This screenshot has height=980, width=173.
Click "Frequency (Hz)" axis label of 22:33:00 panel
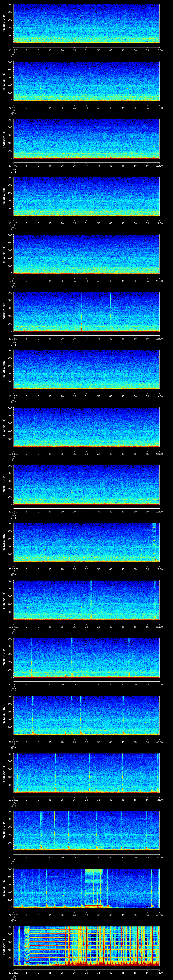coord(4,946)
